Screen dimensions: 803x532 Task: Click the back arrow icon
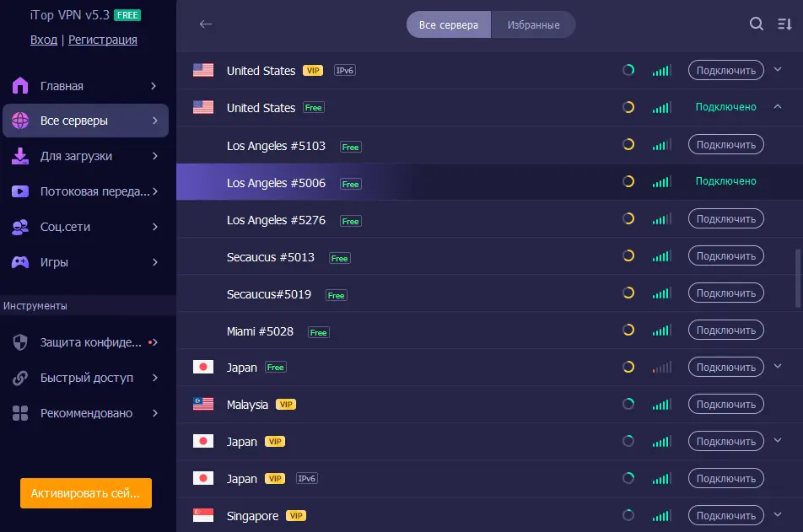(x=205, y=24)
